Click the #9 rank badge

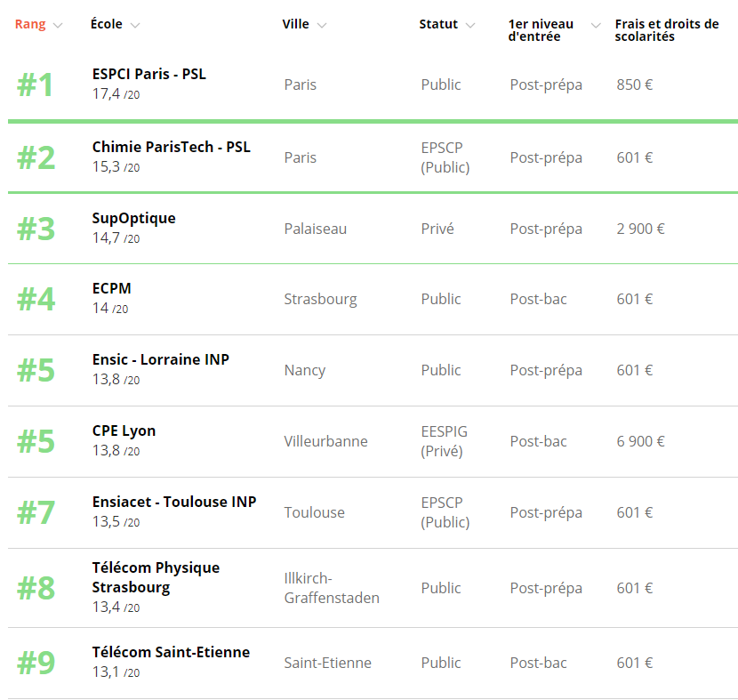click(36, 663)
